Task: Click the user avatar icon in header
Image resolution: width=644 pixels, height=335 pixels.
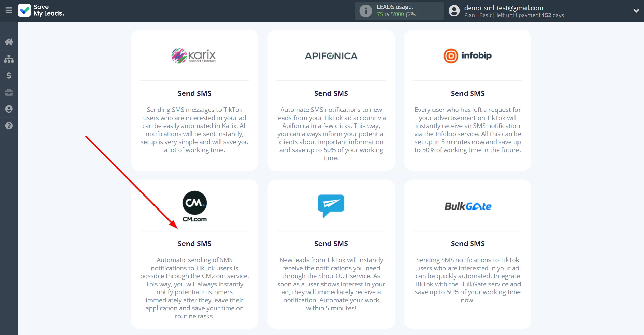Action: coord(454,11)
